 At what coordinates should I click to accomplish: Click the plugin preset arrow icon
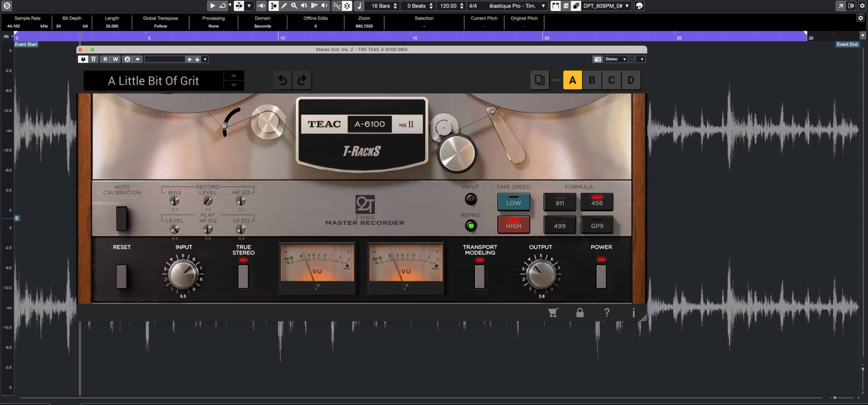tap(138, 59)
